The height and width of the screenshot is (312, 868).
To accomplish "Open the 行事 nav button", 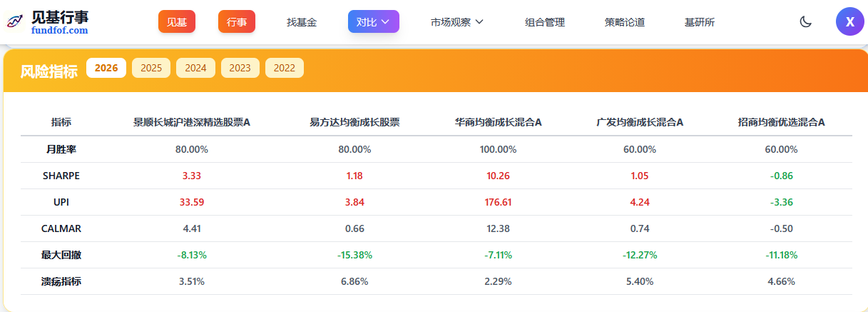I will click(x=237, y=21).
